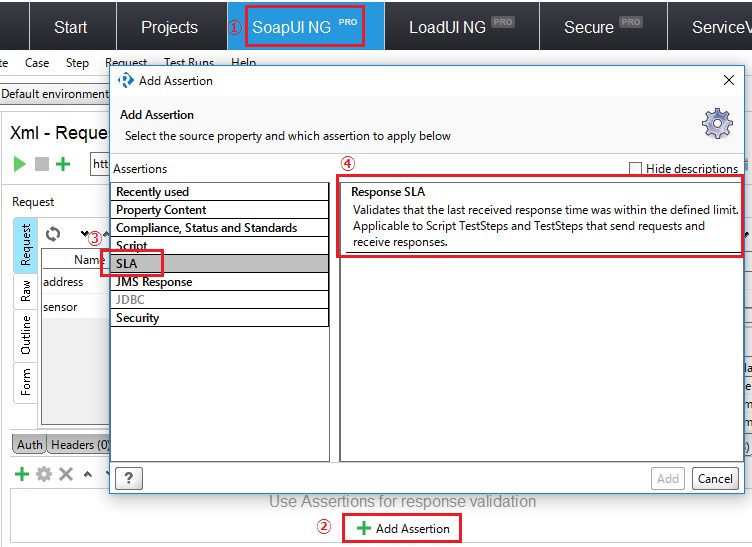Click the Add button in dialog

[x=668, y=478]
